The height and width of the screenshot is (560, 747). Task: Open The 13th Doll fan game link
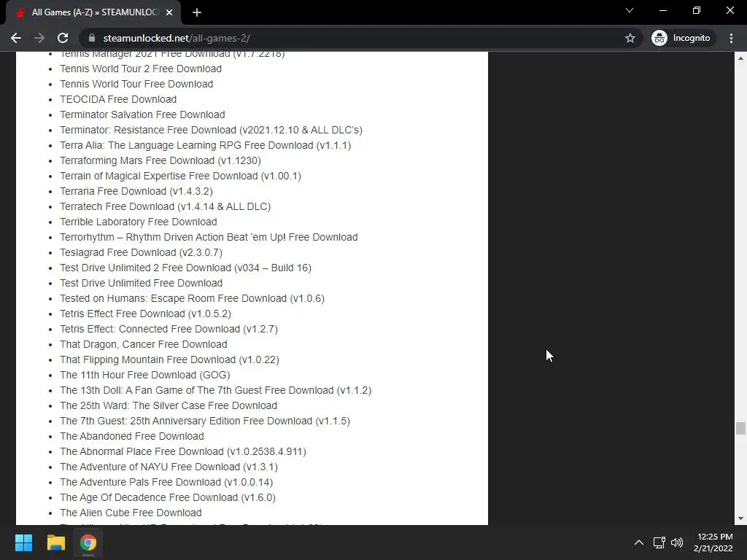pyautogui.click(x=215, y=390)
